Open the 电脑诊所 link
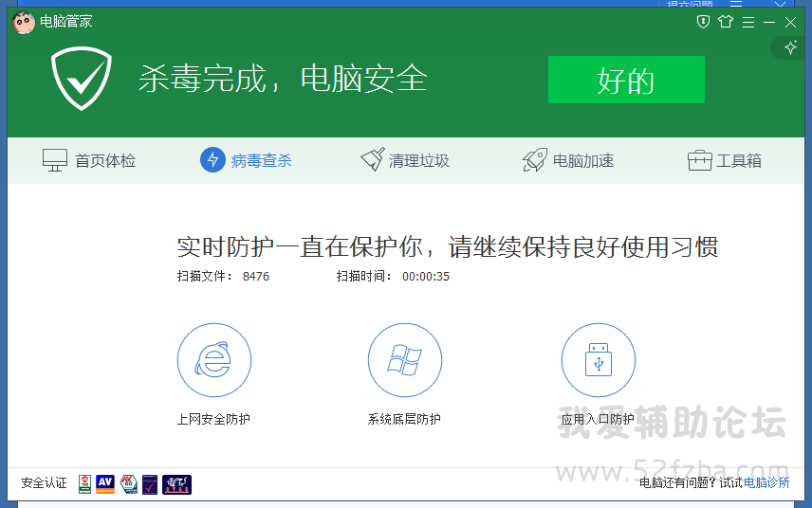Screen dimensions: 812x508 (x=766, y=483)
